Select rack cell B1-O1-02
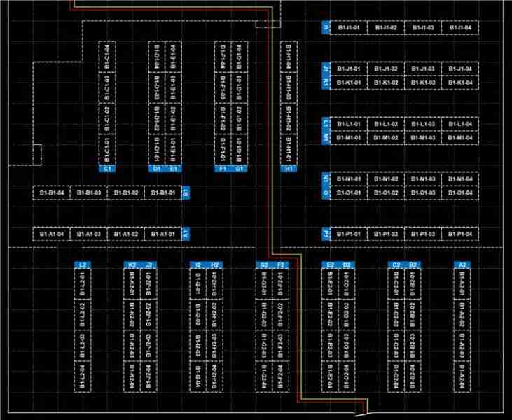Screen dimensions: 512x420 click(386, 192)
